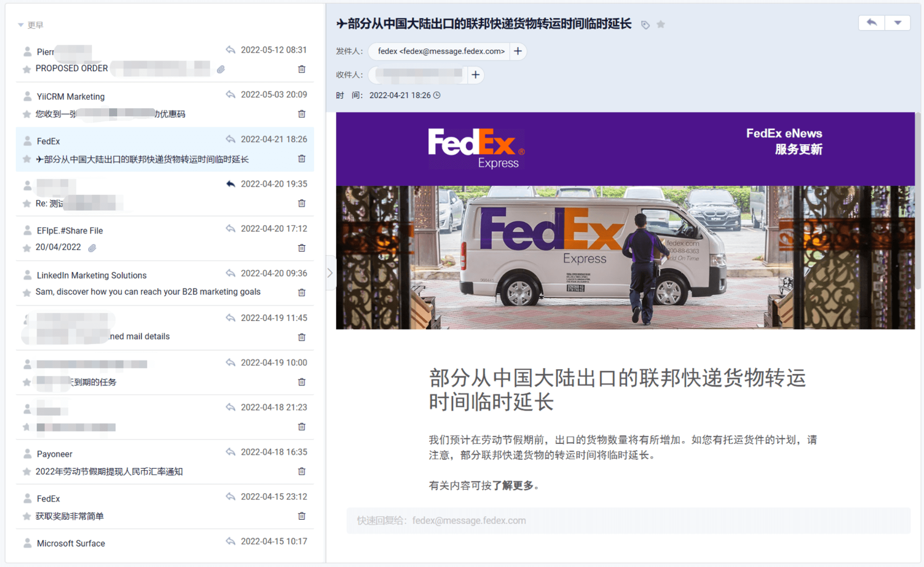
Task: Click reply arrow on FedEx 2022-04-21 email
Action: [x=230, y=139]
